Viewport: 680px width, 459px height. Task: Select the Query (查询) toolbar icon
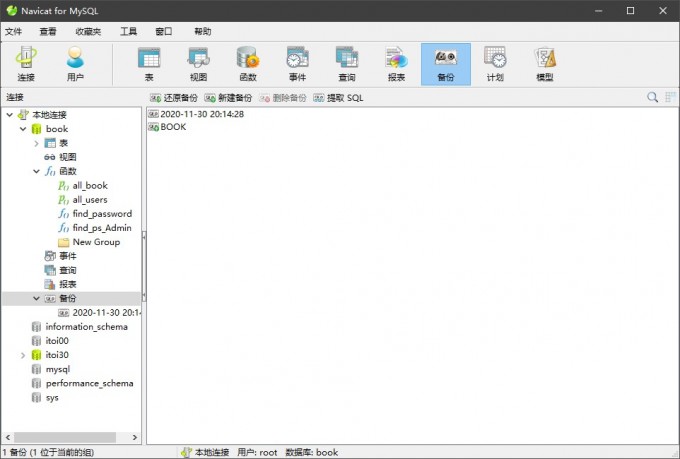point(347,64)
